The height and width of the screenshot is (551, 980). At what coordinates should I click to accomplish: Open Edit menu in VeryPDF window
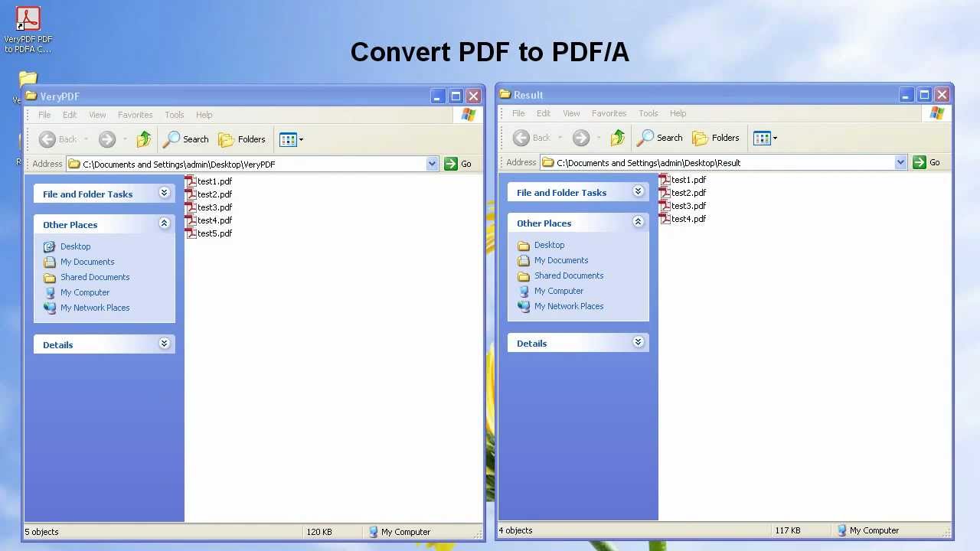(x=70, y=115)
